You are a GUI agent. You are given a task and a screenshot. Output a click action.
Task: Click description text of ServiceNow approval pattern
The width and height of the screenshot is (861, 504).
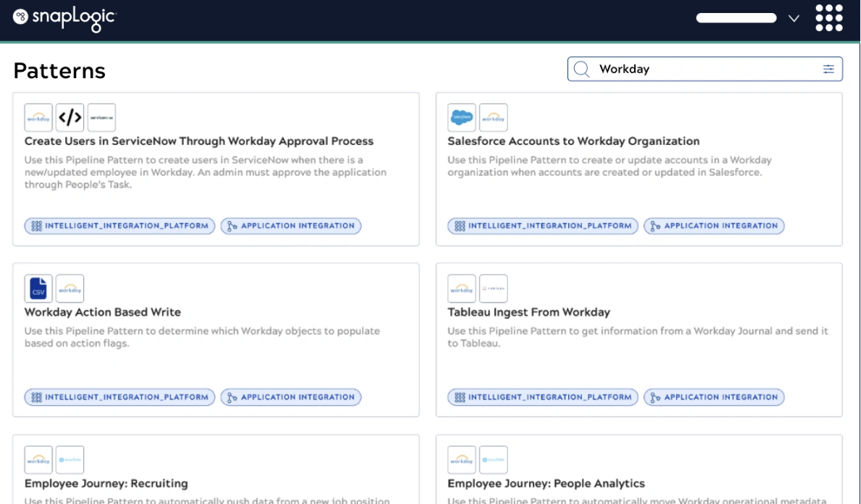205,172
